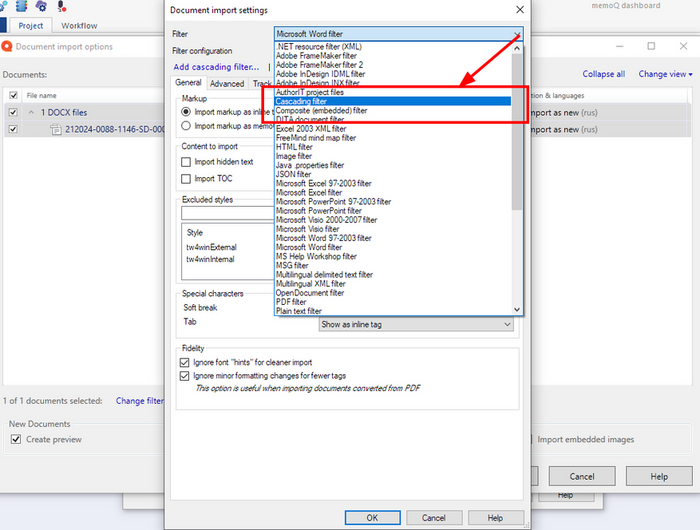Image resolution: width=700 pixels, height=530 pixels.
Task: Click Help in the Document import options window
Action: coord(659,476)
